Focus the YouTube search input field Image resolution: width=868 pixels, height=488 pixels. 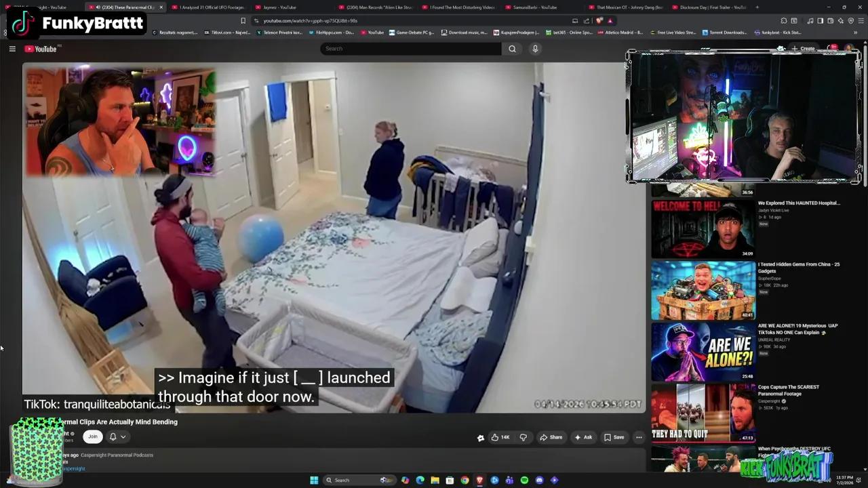pos(411,49)
